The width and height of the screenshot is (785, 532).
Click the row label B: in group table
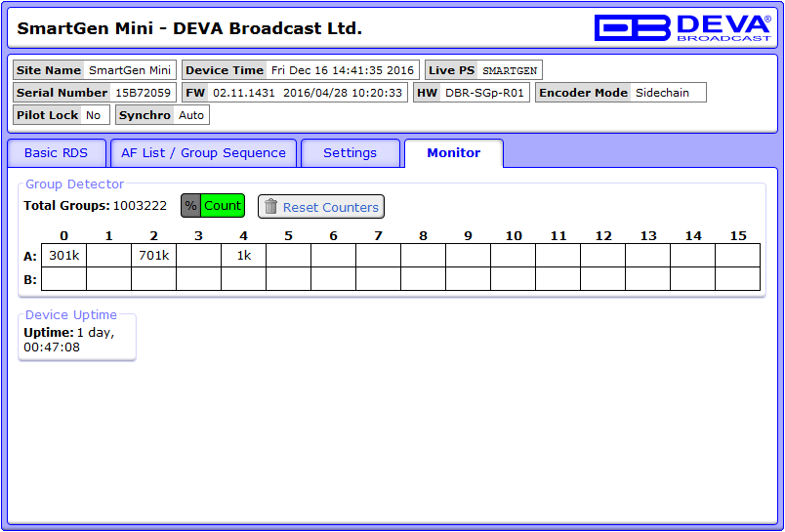[30, 279]
